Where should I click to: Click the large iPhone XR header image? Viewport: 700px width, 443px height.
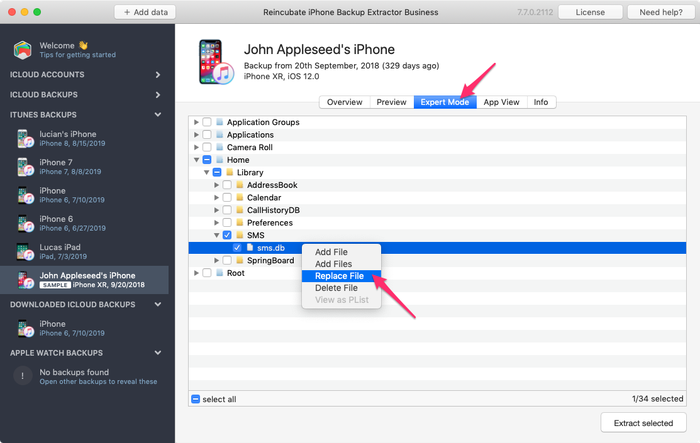[216, 62]
